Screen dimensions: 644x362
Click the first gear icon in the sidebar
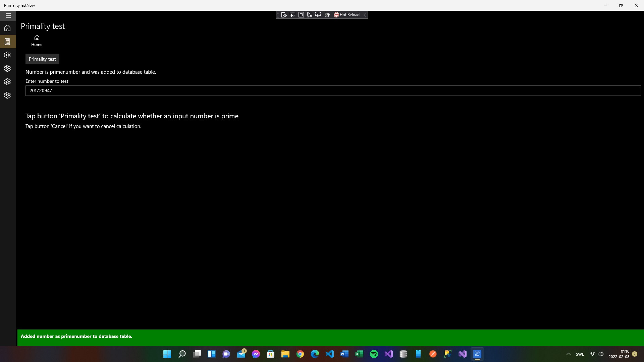[x=7, y=55]
